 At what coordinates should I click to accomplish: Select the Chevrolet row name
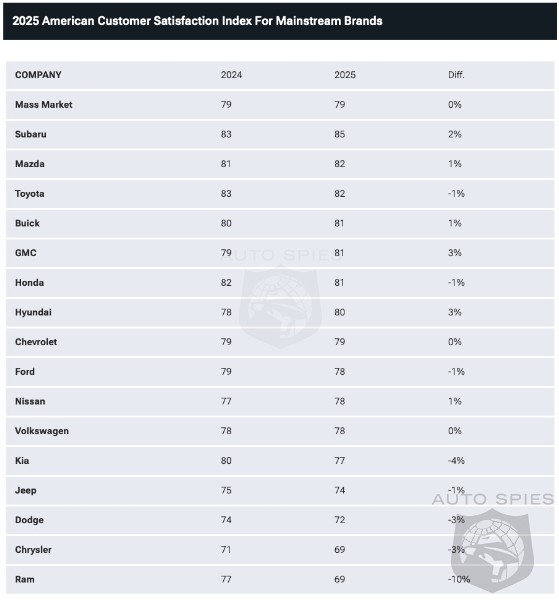coord(36,342)
